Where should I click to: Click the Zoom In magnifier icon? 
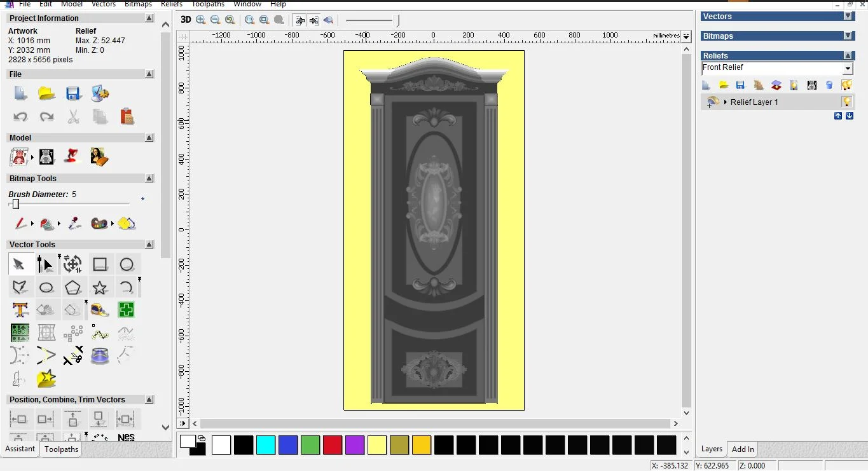(x=201, y=20)
